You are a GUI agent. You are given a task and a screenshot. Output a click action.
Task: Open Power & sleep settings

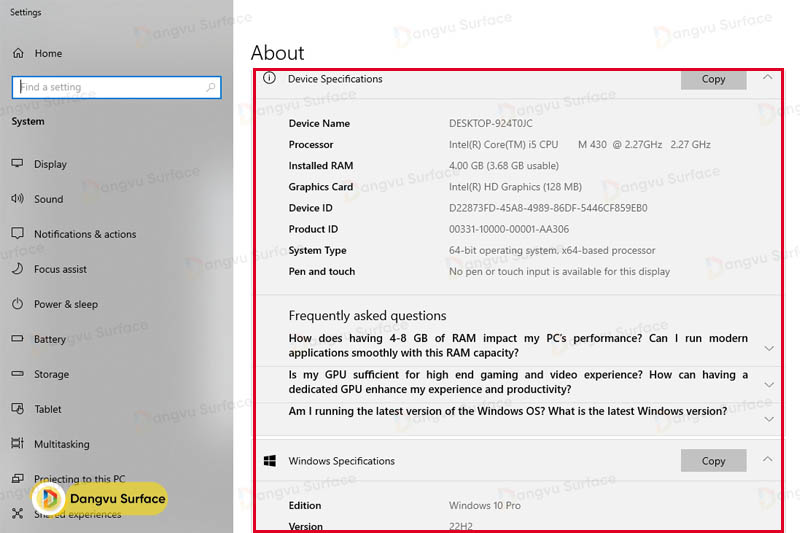pyautogui.click(x=66, y=304)
